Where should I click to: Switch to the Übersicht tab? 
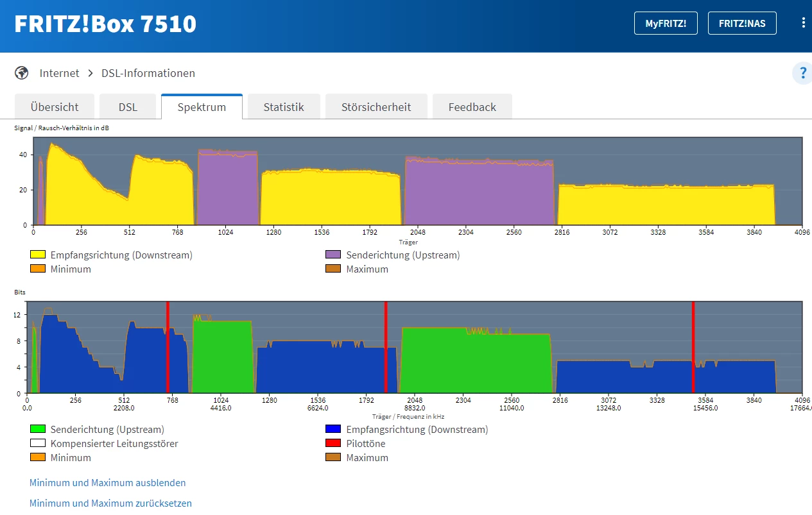[55, 107]
